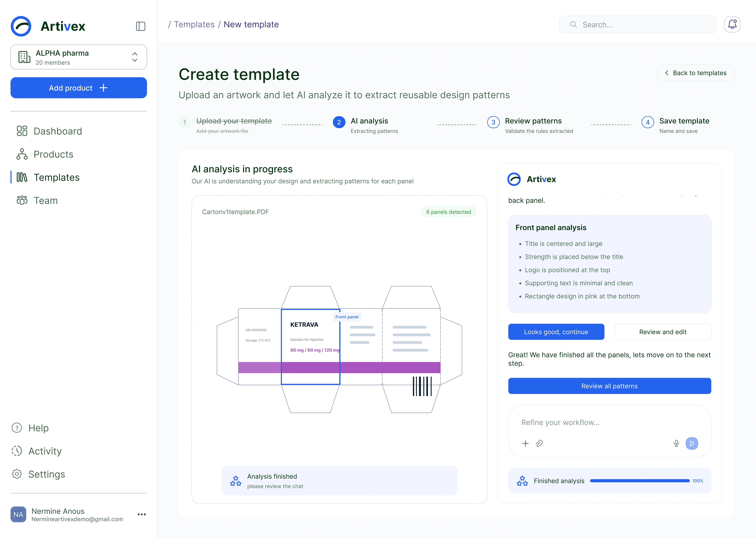Click the Settings gear icon
The image size is (756, 538).
17,474
